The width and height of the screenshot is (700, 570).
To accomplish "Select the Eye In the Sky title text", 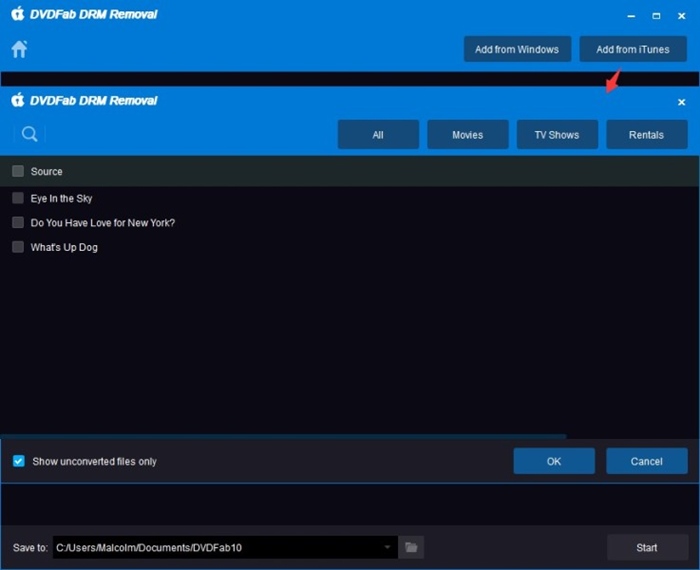I will pyautogui.click(x=61, y=198).
